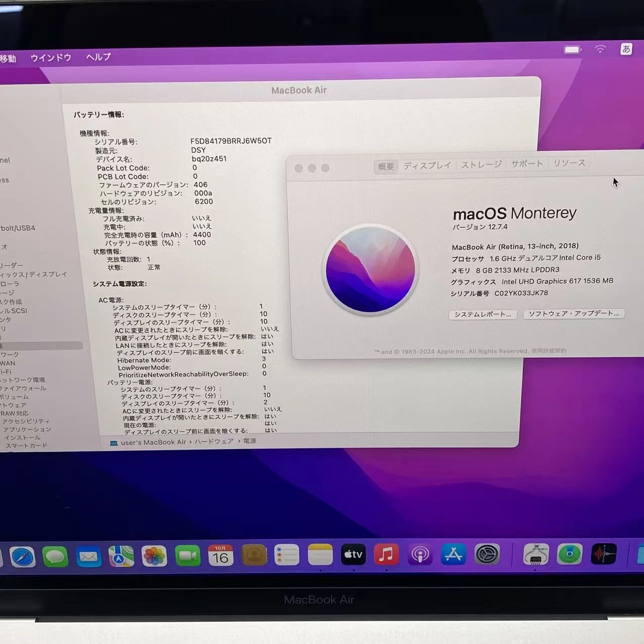
Task: Click the Wi-Fi icon in the menu bar
Action: pyautogui.click(x=600, y=49)
